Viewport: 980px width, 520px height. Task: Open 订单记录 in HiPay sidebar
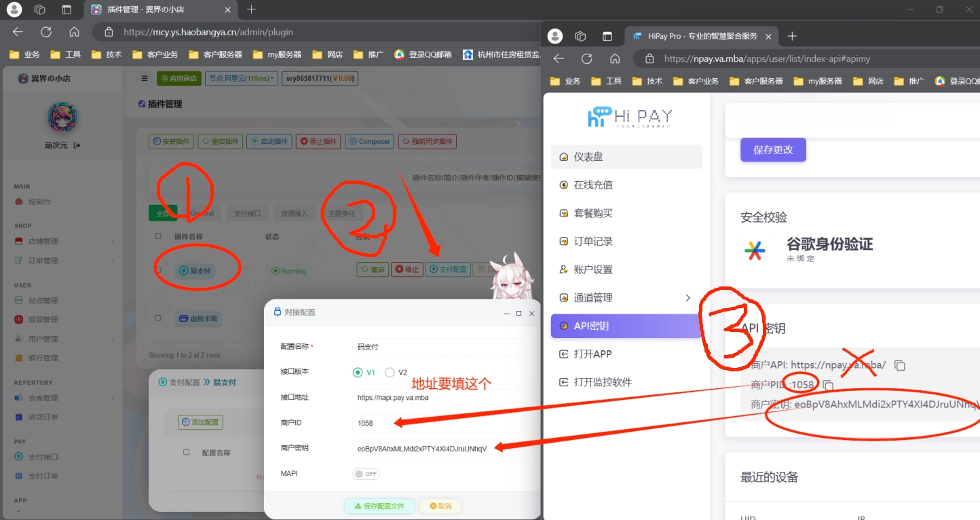tap(626, 241)
